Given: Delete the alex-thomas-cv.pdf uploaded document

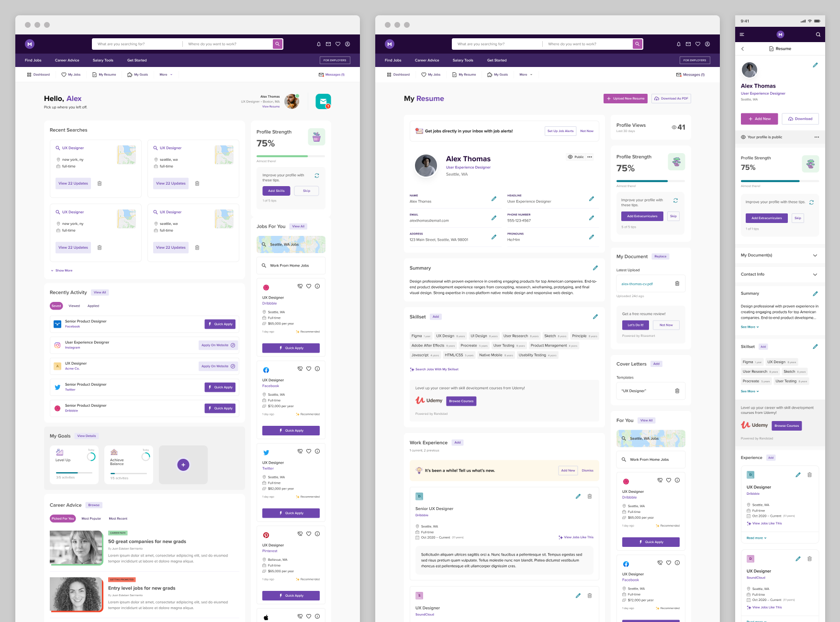Looking at the screenshot, I should tap(677, 284).
